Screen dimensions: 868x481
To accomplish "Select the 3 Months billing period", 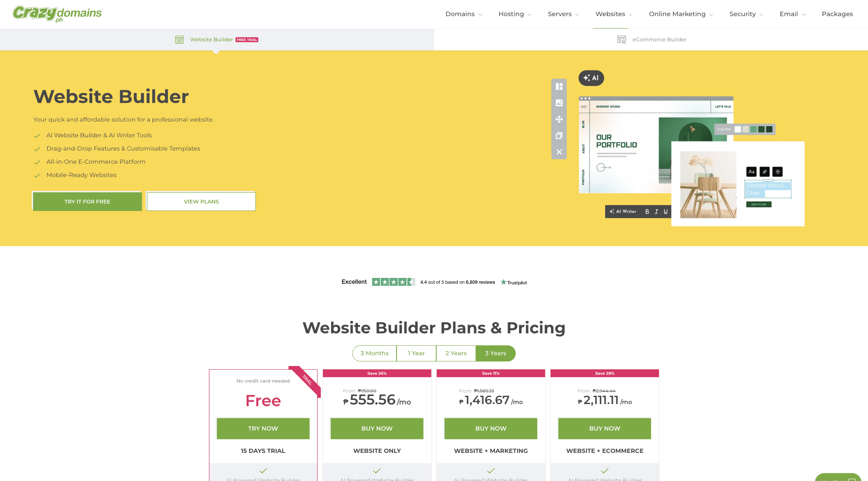I will click(x=374, y=353).
